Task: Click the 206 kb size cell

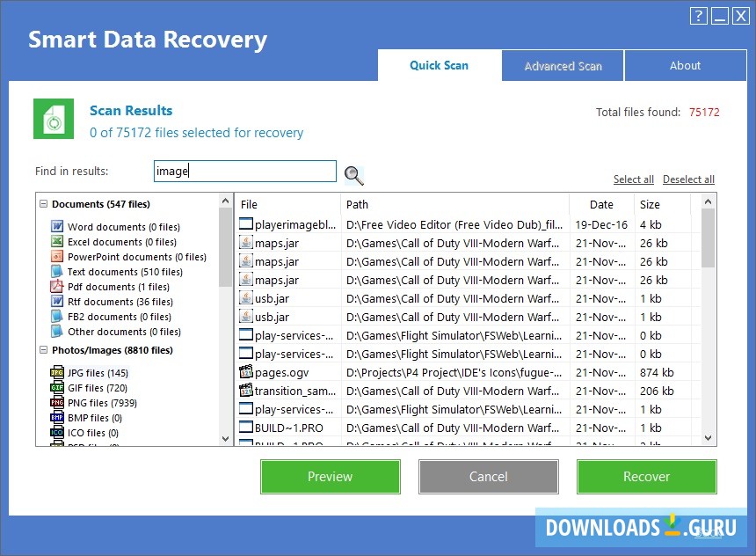Action: pyautogui.click(x=657, y=391)
